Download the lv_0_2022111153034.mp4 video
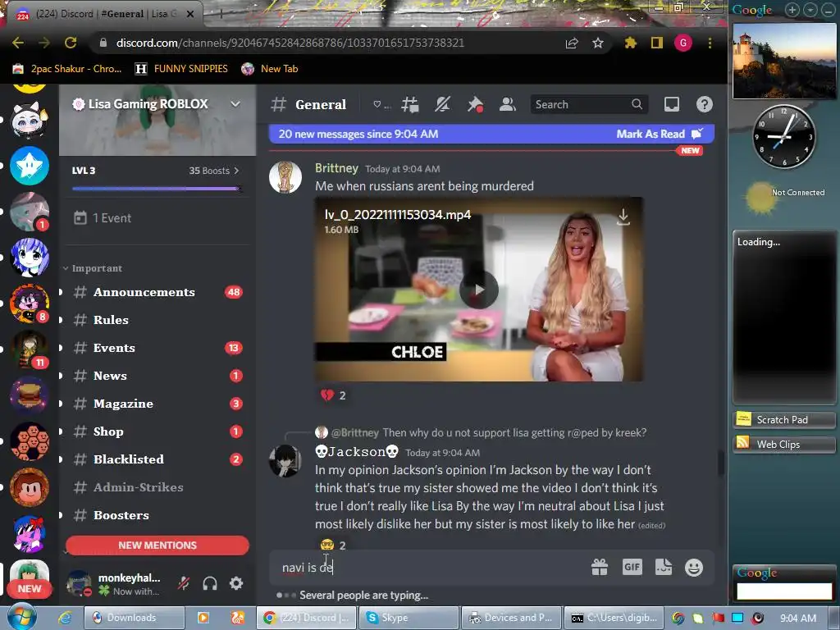Viewport: 840px width, 630px height. click(623, 217)
